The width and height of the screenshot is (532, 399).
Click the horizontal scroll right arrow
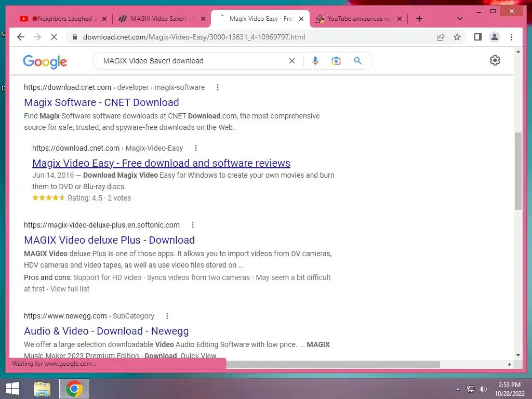[509, 364]
